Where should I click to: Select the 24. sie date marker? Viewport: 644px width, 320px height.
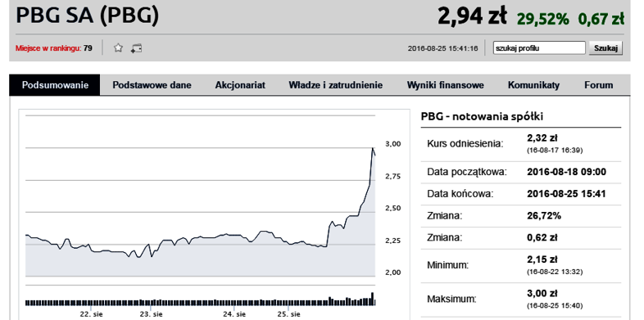point(234,314)
